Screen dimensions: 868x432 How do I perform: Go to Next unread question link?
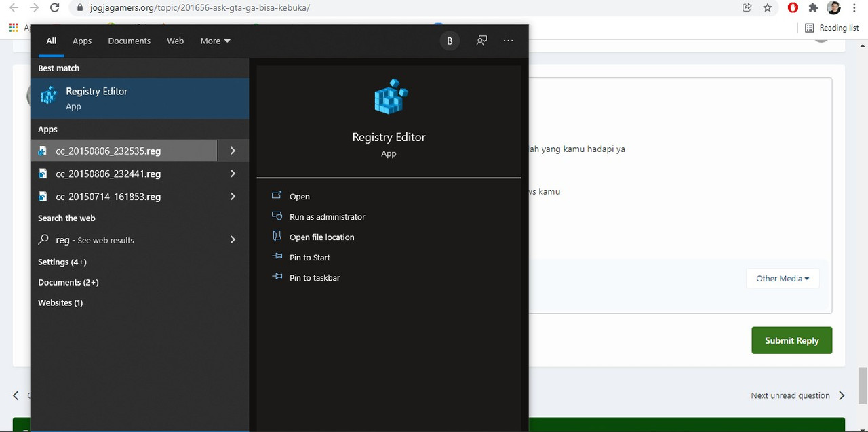(797, 395)
